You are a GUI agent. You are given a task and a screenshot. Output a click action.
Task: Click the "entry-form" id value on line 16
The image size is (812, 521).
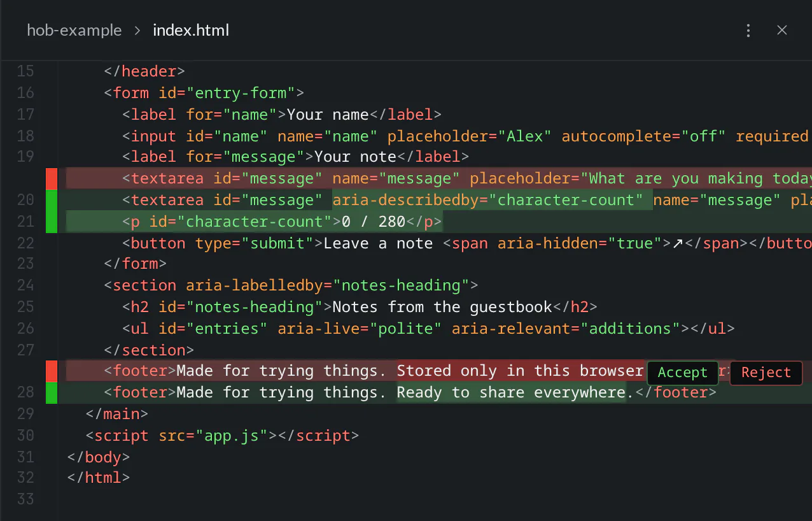point(241,93)
